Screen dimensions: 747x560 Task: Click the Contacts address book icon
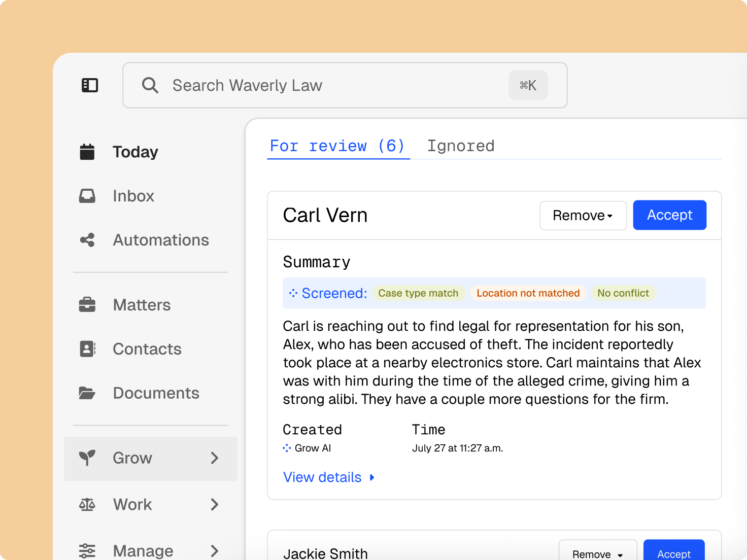pyautogui.click(x=87, y=349)
